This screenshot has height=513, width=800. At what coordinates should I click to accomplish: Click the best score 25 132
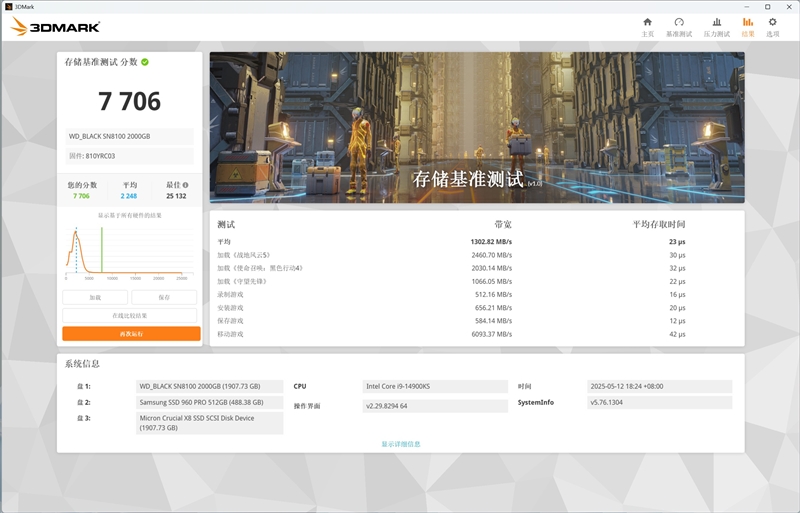[176, 196]
